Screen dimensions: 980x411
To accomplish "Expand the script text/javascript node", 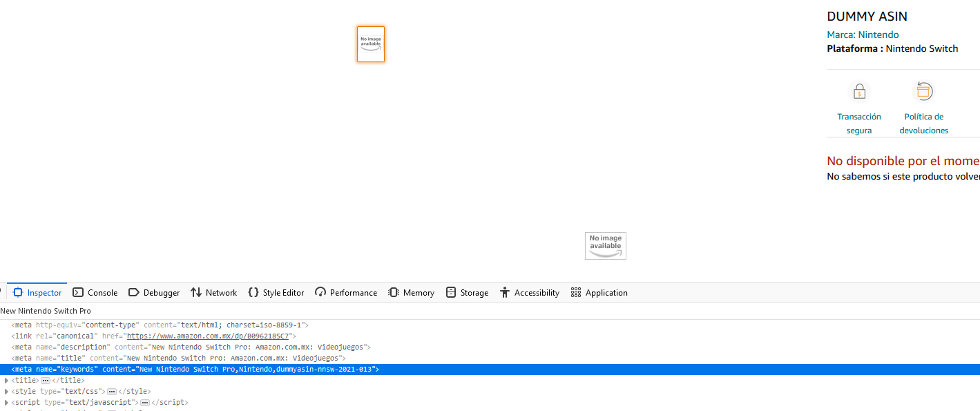I will 7,403.
